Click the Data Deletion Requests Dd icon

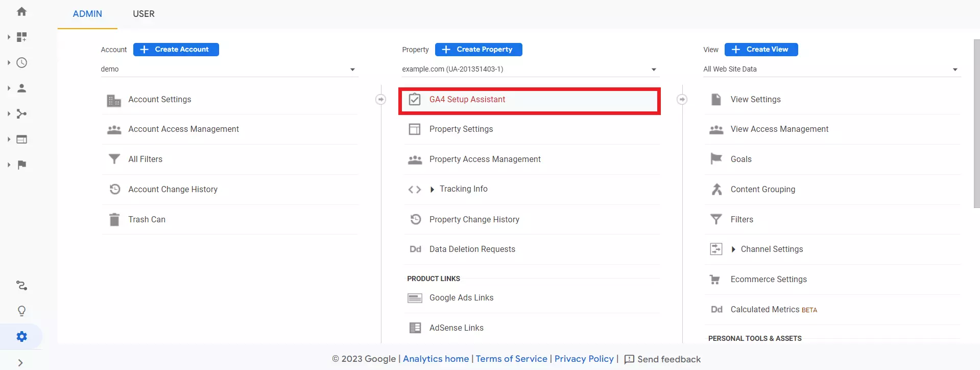415,249
